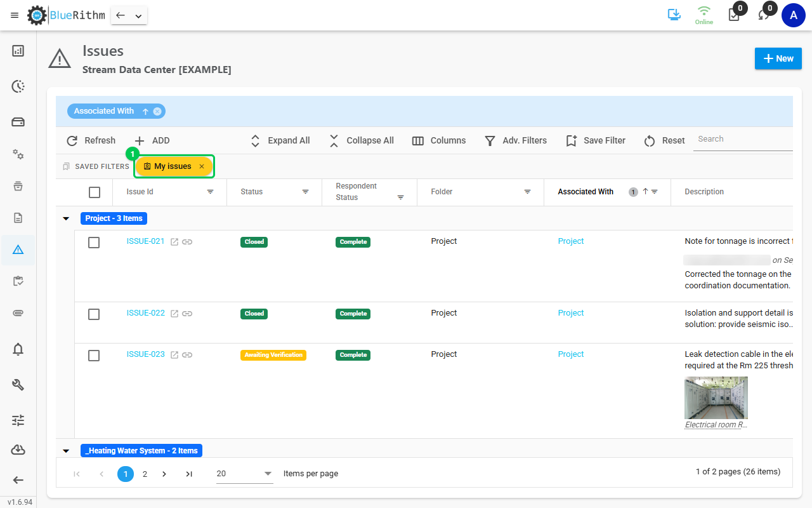
Task: Collapse the Project - 3 Items group
Action: [x=66, y=218]
